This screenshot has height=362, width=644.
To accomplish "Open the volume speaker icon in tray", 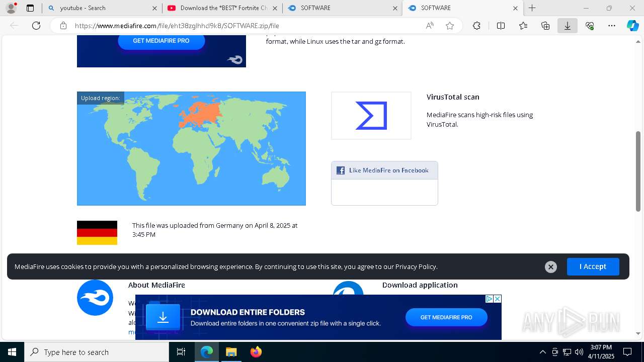I will 579,352.
